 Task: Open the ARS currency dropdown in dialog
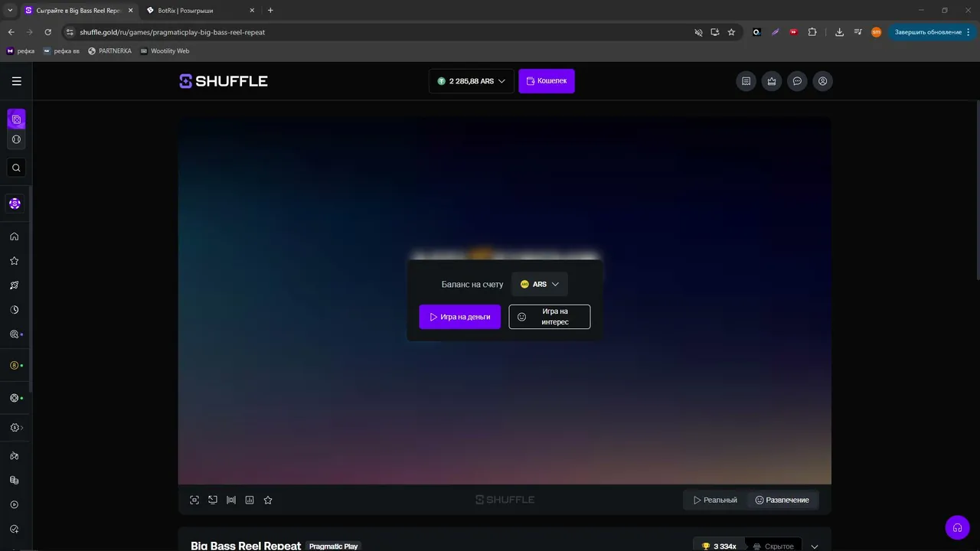point(540,284)
